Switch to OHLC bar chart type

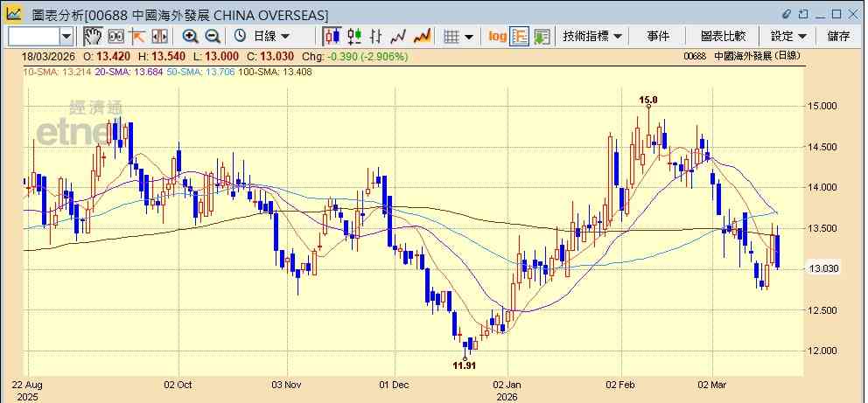click(x=376, y=37)
